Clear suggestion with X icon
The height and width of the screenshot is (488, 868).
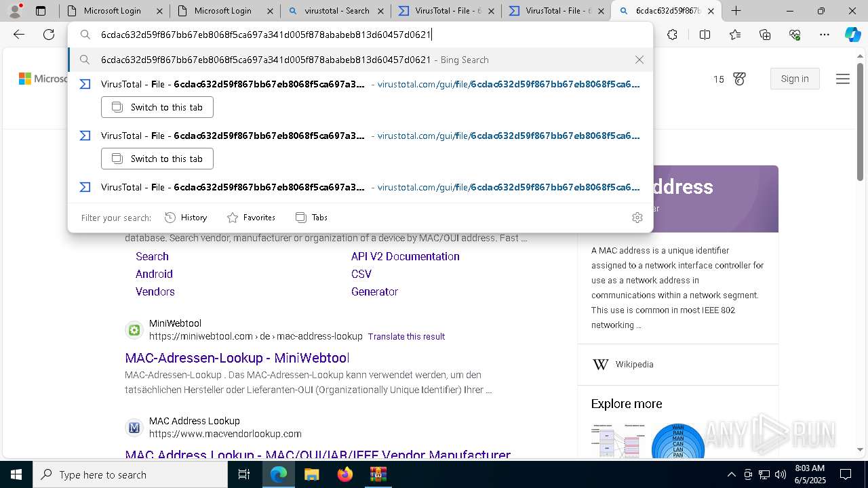pyautogui.click(x=639, y=60)
